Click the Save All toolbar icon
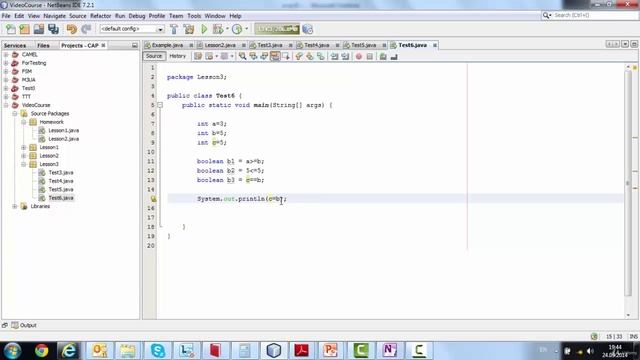Viewport: 640px width, 360px height. click(x=53, y=29)
